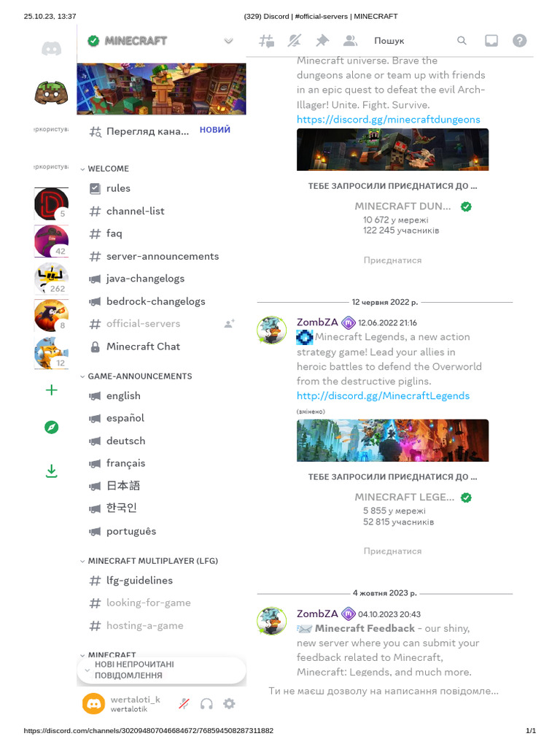Click Add a Server plus icon
560x747 pixels.
[52, 390]
